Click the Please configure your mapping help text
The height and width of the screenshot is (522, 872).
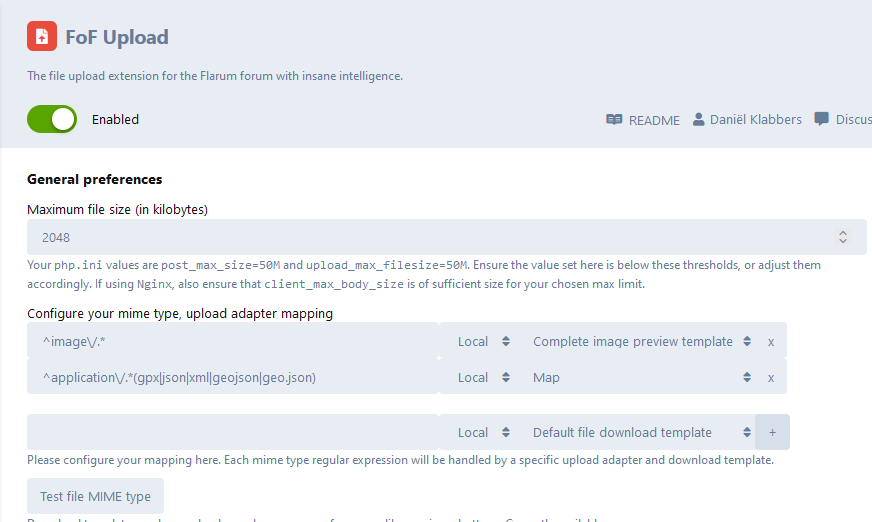tap(400, 460)
